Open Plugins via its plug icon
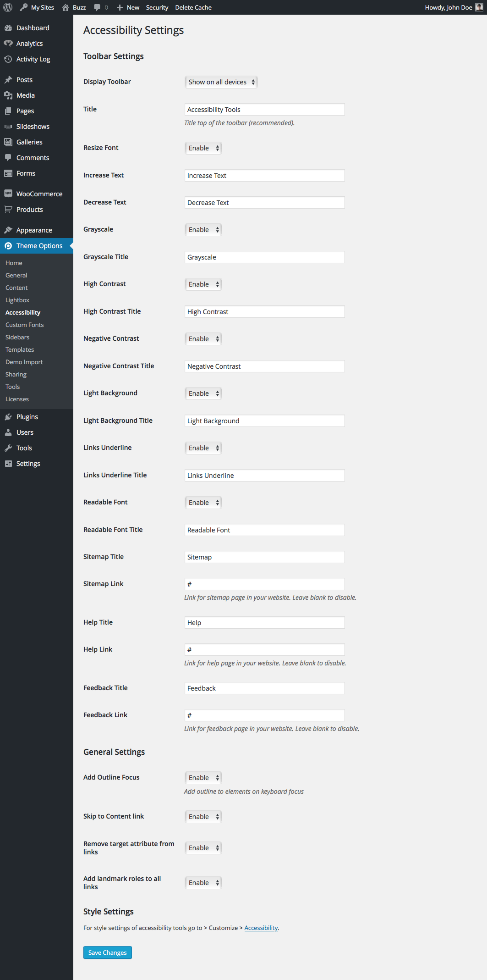Screen dimensions: 487x980 tap(8, 417)
